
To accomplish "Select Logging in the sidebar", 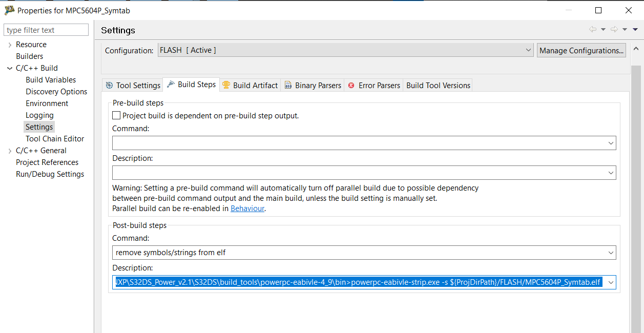I will click(39, 115).
